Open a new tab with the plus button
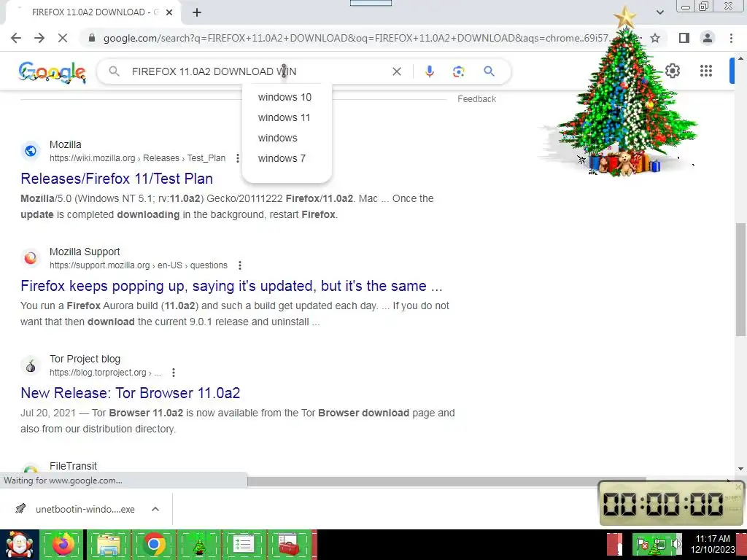The width and height of the screenshot is (747, 560). 197,12
